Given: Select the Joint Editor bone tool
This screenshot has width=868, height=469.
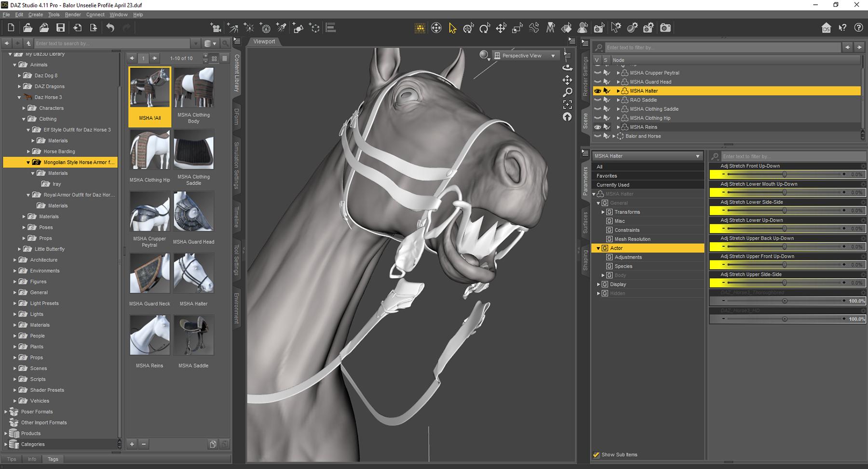Looking at the screenshot, I should [x=534, y=28].
